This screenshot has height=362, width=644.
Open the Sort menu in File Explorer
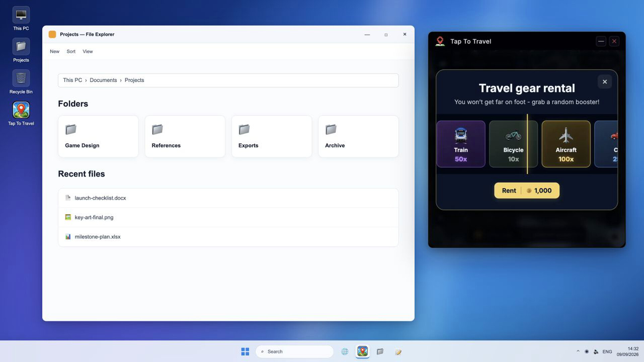(71, 51)
